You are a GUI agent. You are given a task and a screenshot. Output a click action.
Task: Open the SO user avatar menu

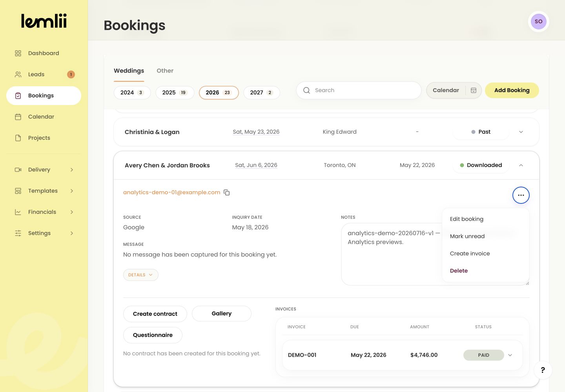[539, 22]
